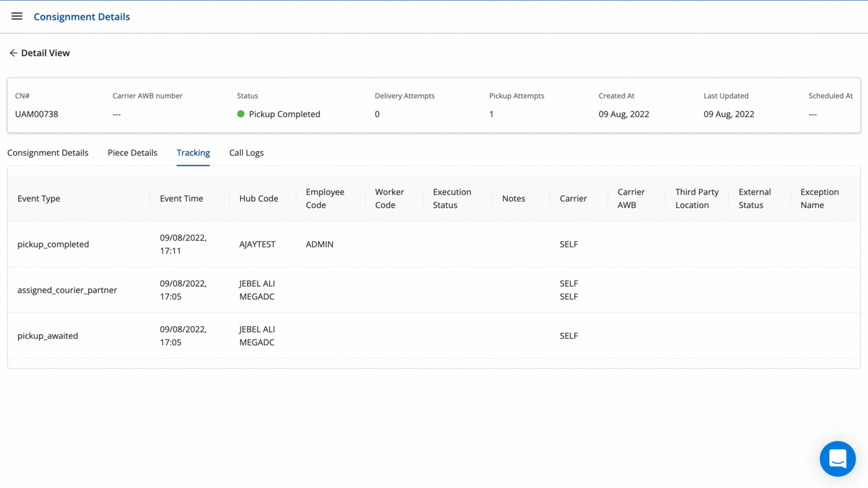Click the ADMIN employee code cell
The width and height of the screenshot is (868, 488).
tap(319, 244)
